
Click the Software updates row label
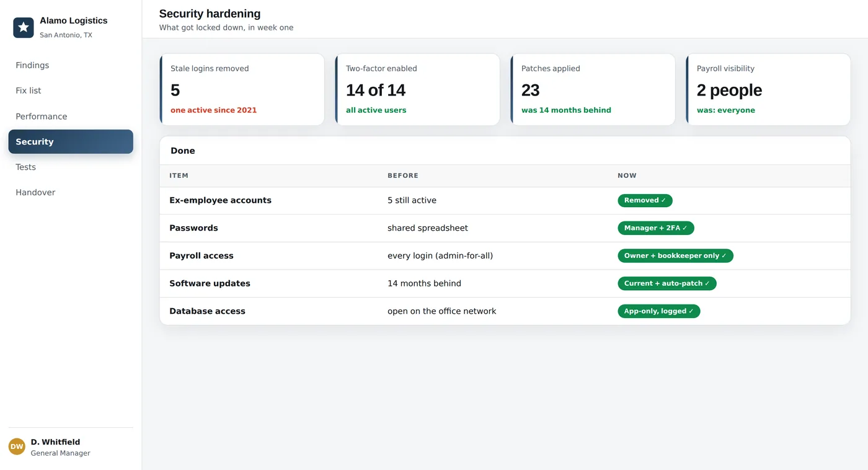point(210,283)
